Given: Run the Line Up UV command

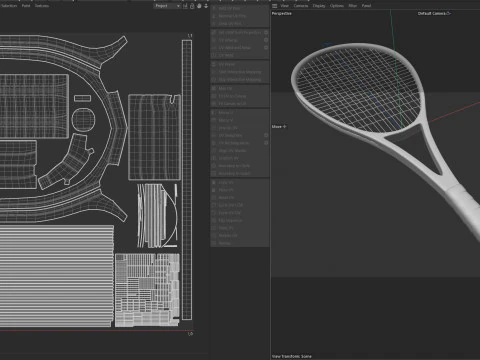Looking at the screenshot, I should 240,128.
